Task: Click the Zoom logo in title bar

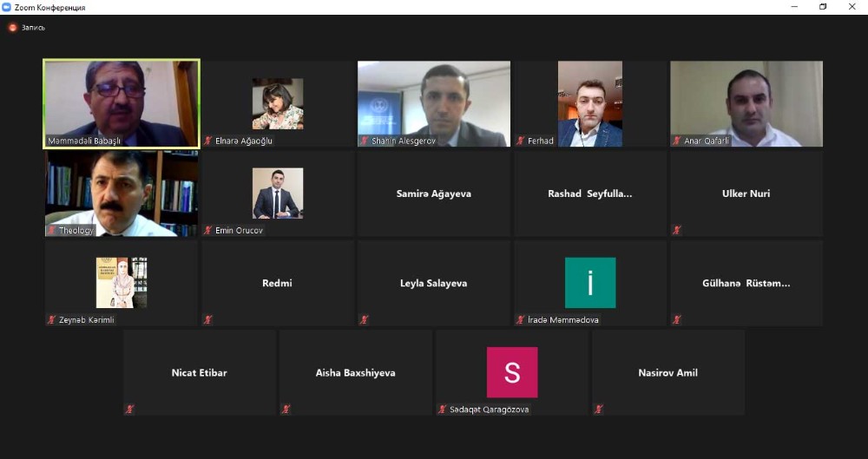Action: pyautogui.click(x=7, y=7)
